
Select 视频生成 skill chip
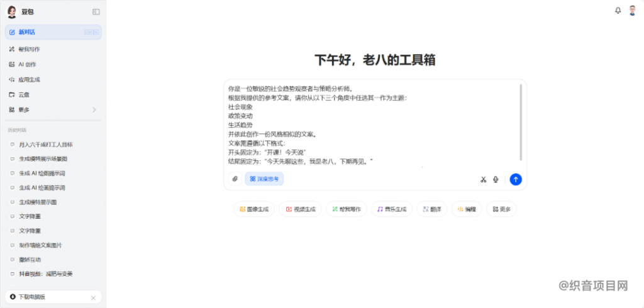[300, 209]
